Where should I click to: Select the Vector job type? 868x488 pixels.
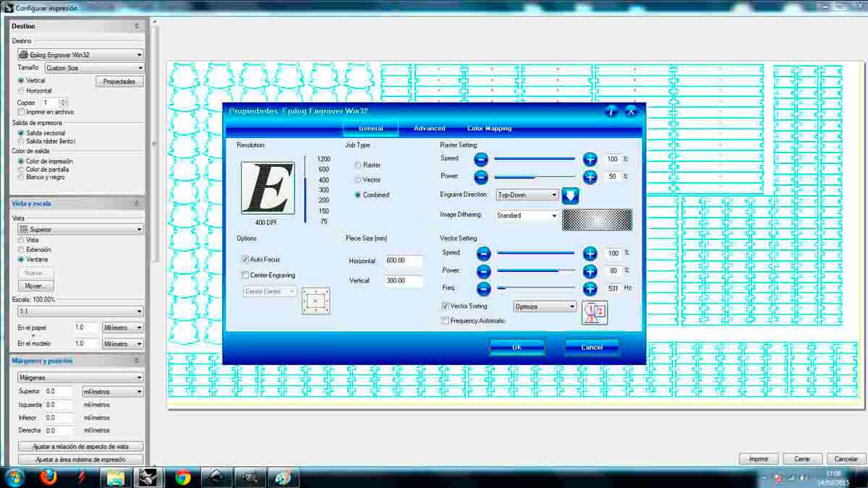(358, 179)
